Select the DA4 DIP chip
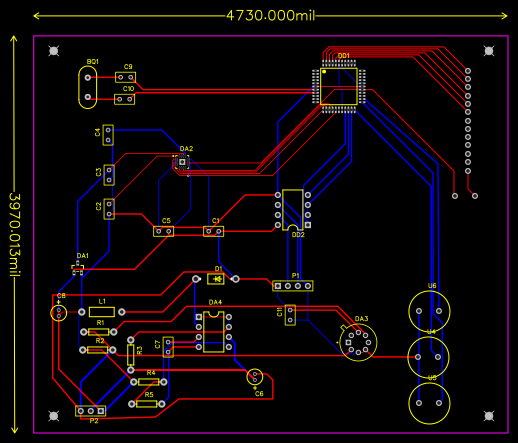518x443 pixels. 214,332
